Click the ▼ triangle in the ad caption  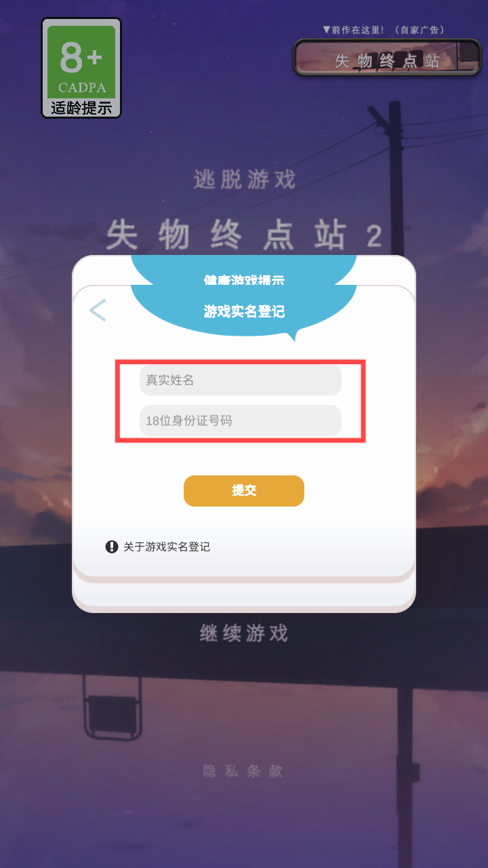tap(326, 30)
